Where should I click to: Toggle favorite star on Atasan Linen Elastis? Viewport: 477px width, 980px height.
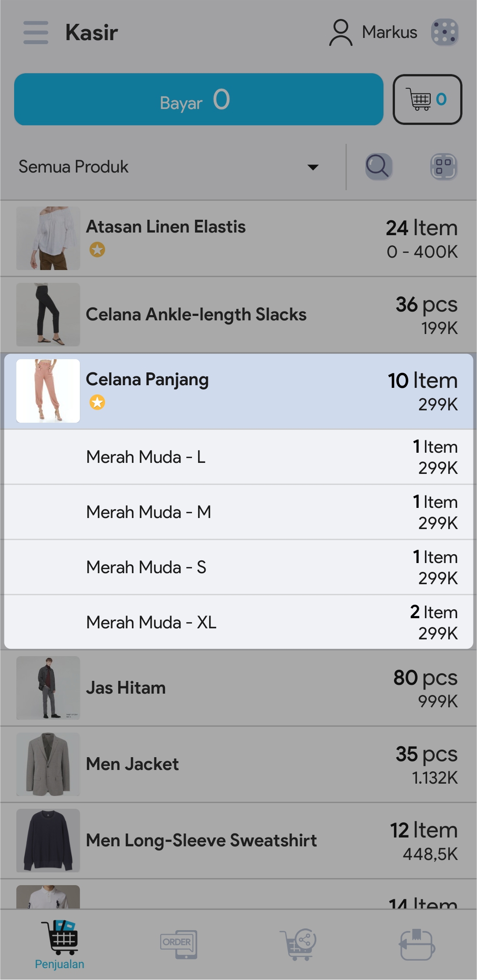pos(97,250)
